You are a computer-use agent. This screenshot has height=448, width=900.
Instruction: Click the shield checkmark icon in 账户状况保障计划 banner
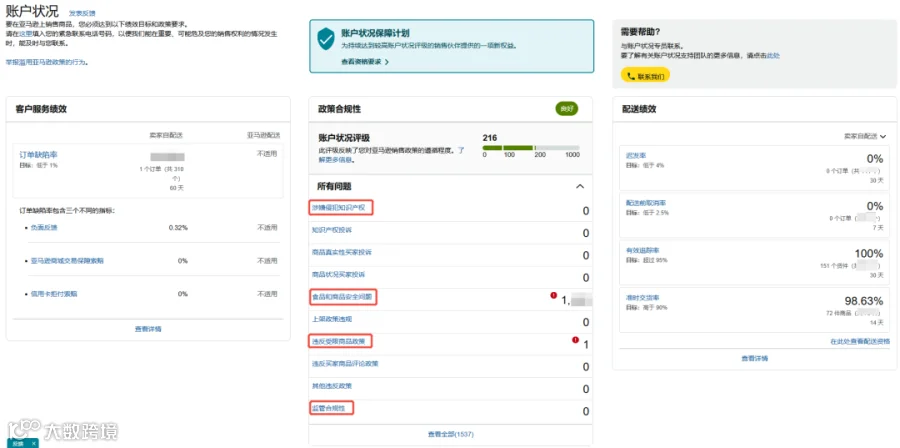point(326,38)
